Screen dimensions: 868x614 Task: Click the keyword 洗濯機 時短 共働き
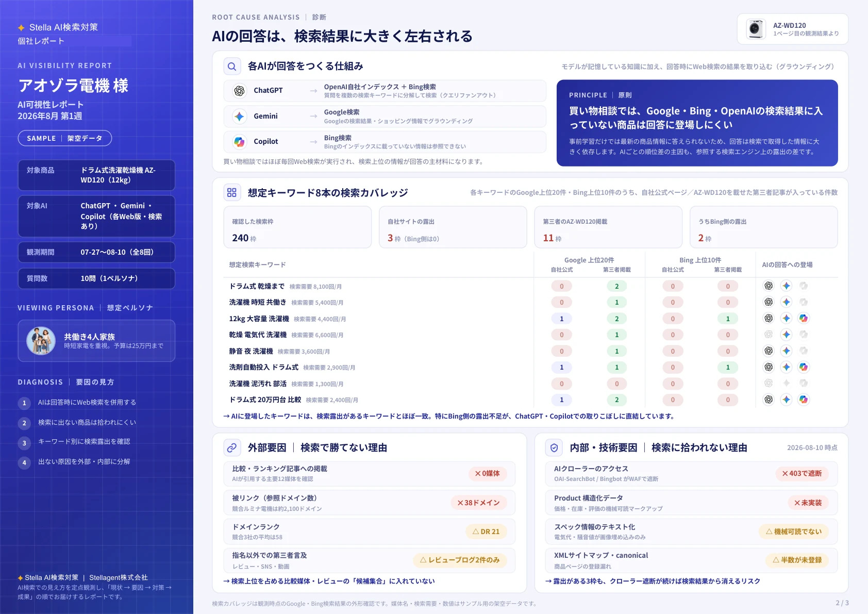(258, 303)
